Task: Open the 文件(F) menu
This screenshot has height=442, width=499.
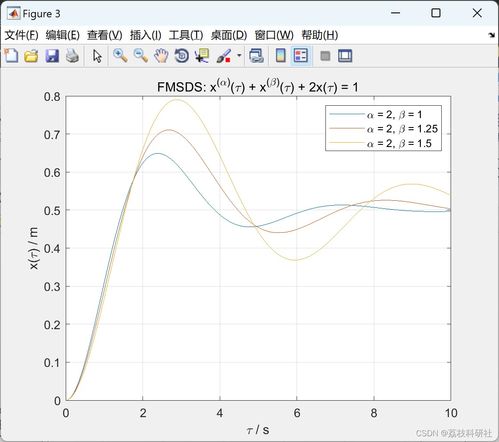Action: 21,35
